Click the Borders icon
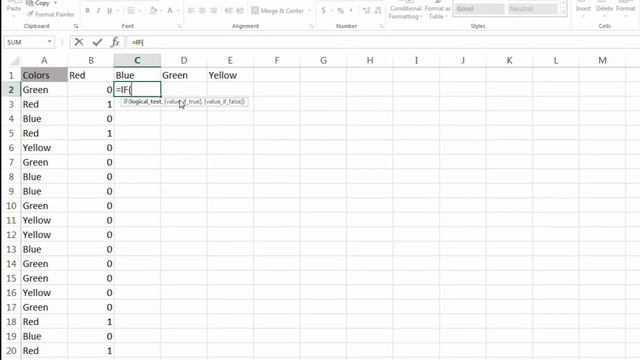Image resolution: width=640 pixels, height=360 pixels. tap(131, 11)
